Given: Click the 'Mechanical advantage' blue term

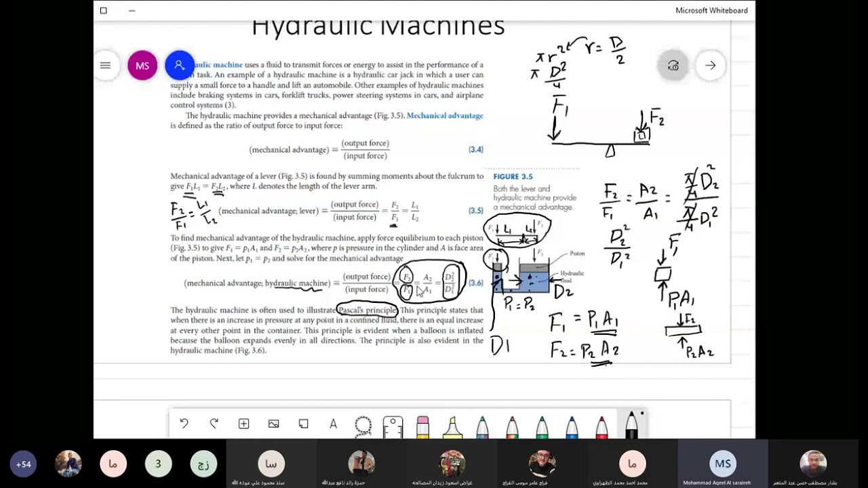Looking at the screenshot, I should coord(445,115).
